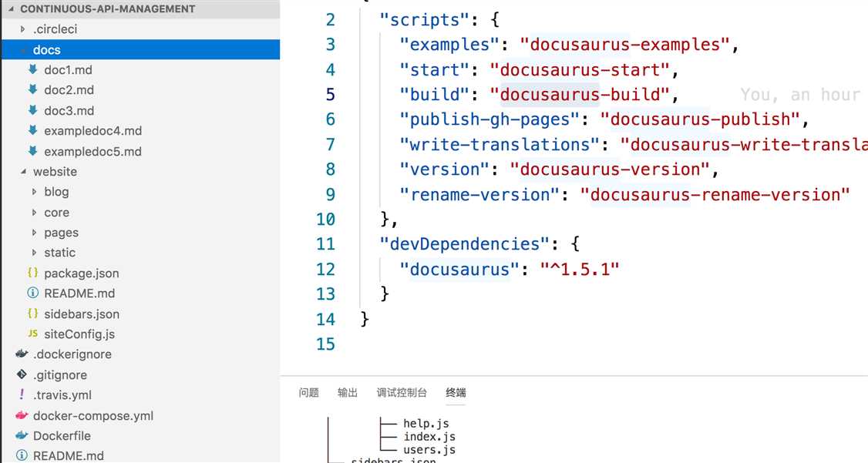Click "^1.5.1" version string
The image size is (868, 463).
580,270
